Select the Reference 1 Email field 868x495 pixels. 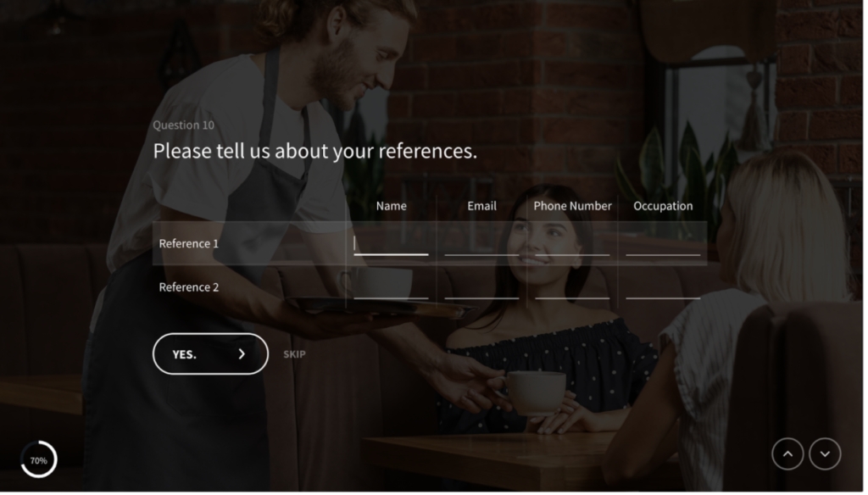coord(484,246)
